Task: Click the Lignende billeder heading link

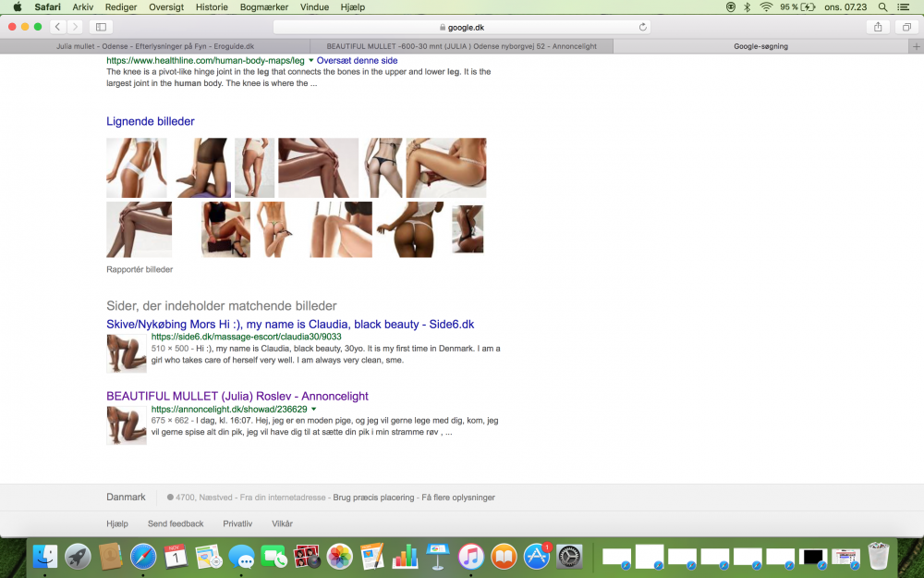Action: pyautogui.click(x=151, y=121)
